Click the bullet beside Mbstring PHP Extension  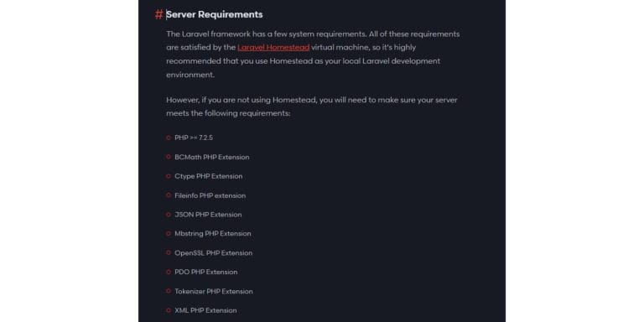pos(169,233)
